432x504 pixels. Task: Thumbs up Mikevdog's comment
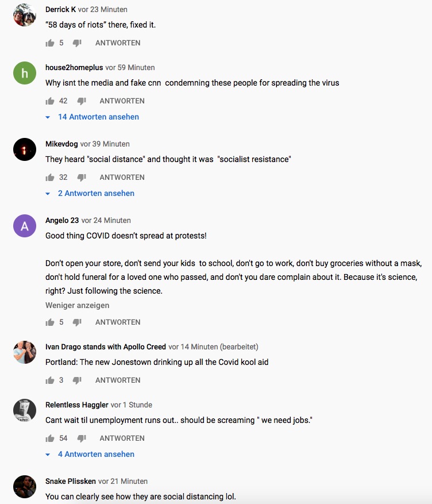tap(50, 178)
